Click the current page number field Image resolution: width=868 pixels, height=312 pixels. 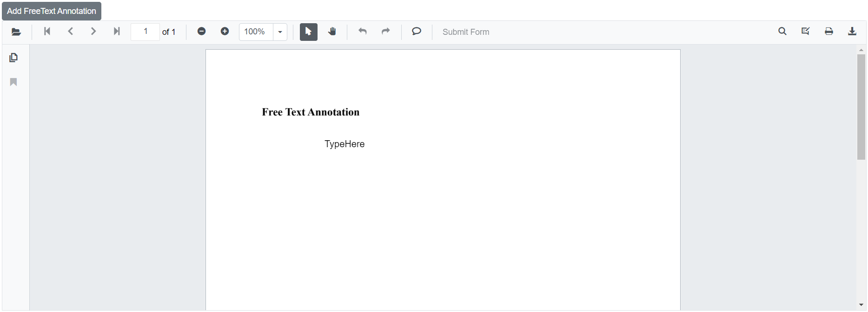(146, 32)
